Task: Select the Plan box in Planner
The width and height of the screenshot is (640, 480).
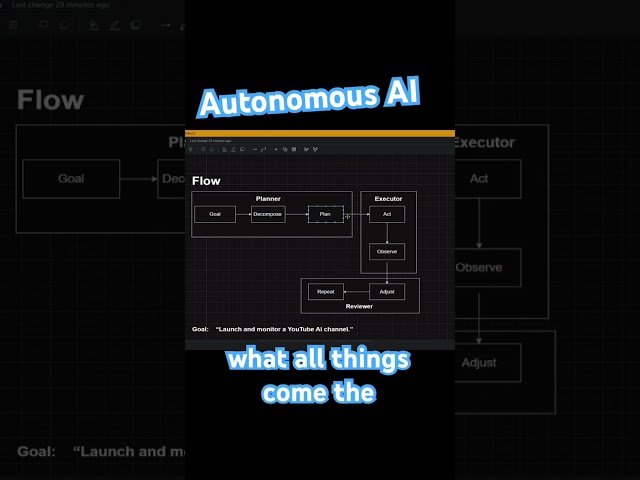Action: point(325,214)
